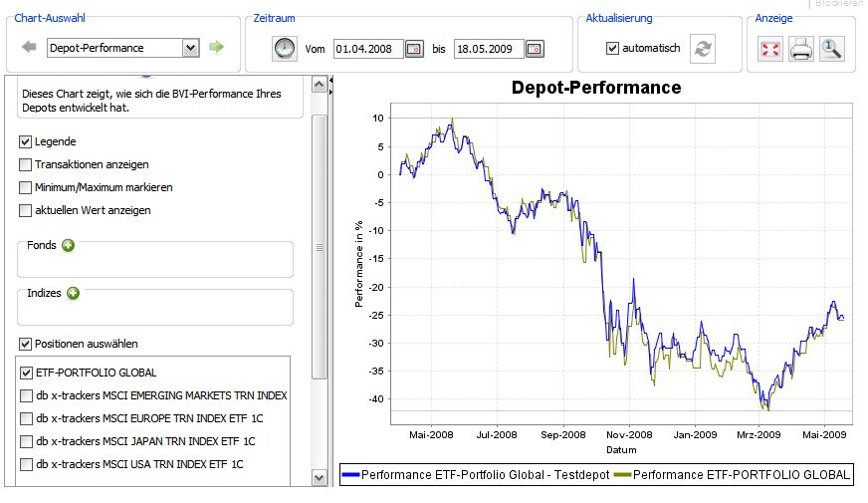Toggle fullscreen chart display icon
The image size is (868, 503).
pyautogui.click(x=770, y=49)
